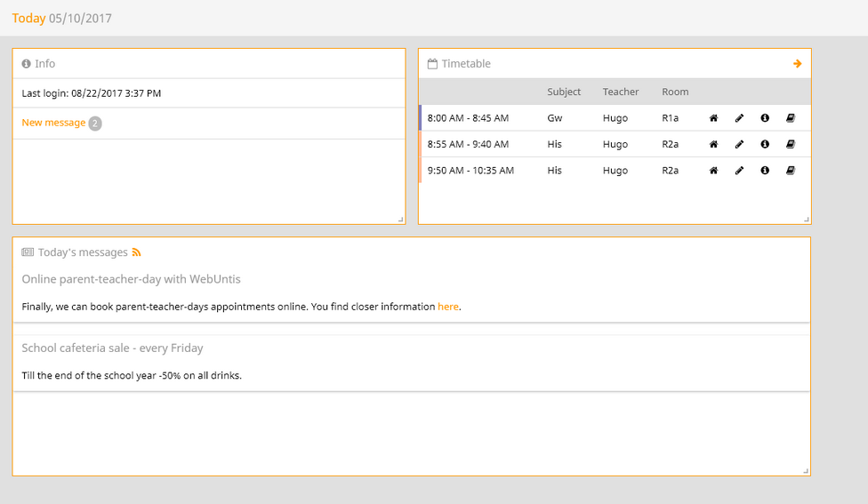Select the 8:55 AM - 9:40 AM time slot
Viewport: 868px width, 504px height.
(468, 144)
